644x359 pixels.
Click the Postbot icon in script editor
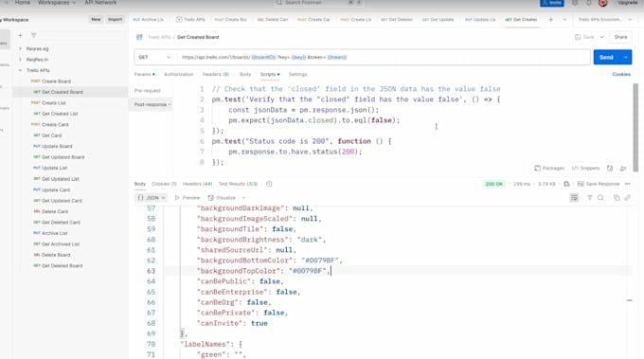click(623, 168)
